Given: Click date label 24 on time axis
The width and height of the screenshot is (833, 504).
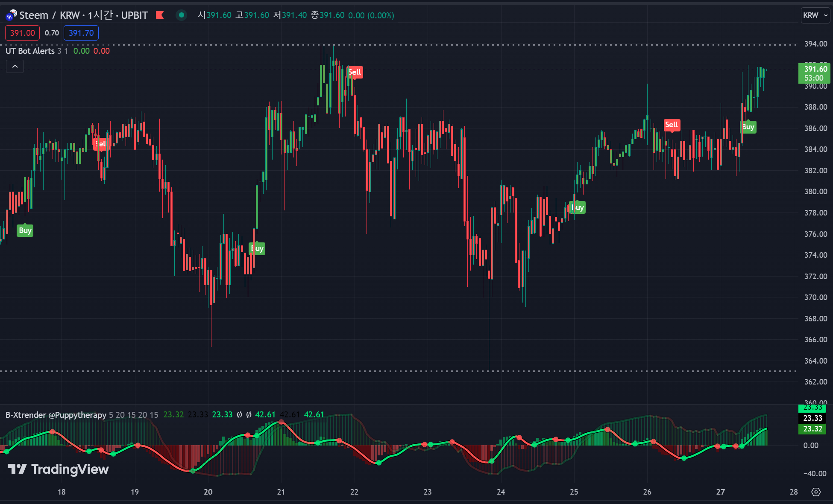Looking at the screenshot, I should pyautogui.click(x=501, y=492).
